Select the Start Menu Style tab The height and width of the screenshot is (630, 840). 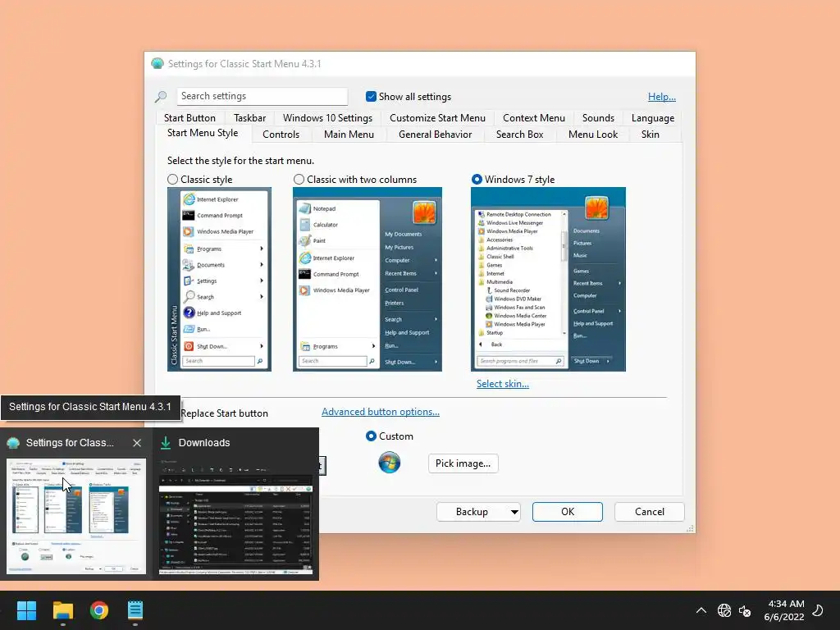(x=203, y=133)
